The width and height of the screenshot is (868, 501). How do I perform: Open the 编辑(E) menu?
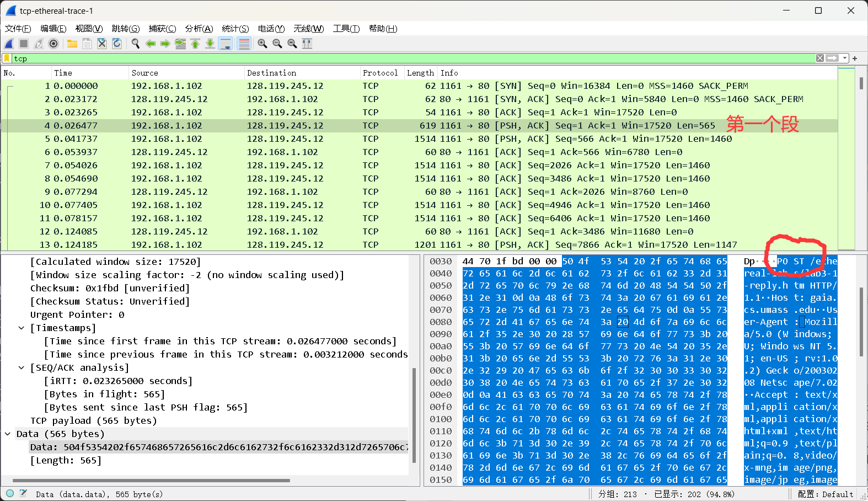53,29
